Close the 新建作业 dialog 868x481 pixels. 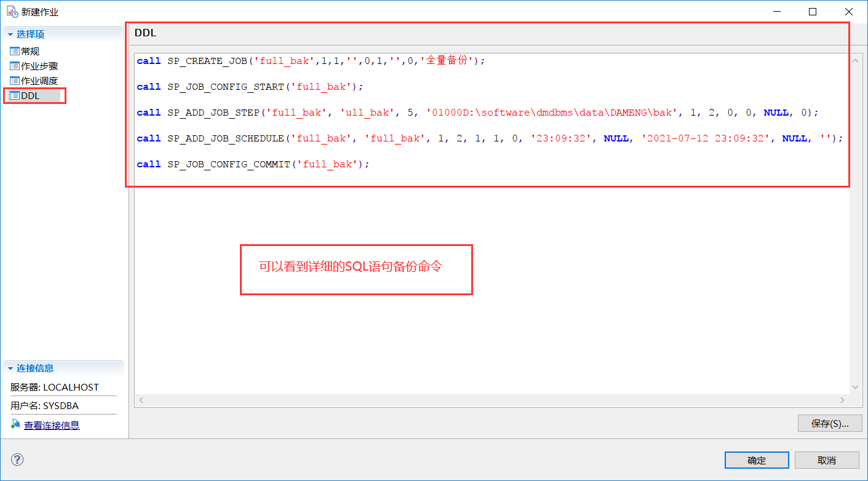pyautogui.click(x=849, y=12)
